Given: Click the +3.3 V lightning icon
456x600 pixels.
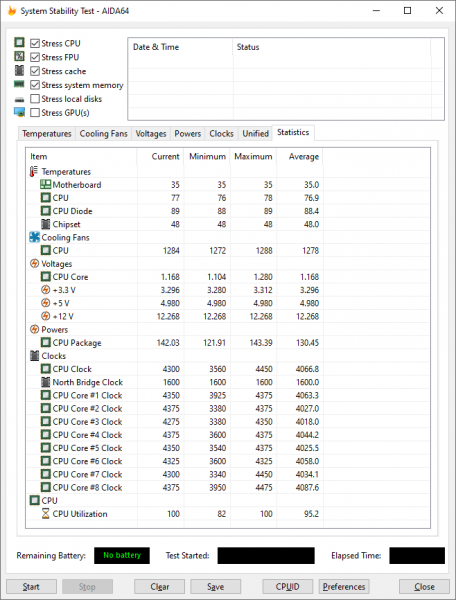Looking at the screenshot, I should 46,290.
